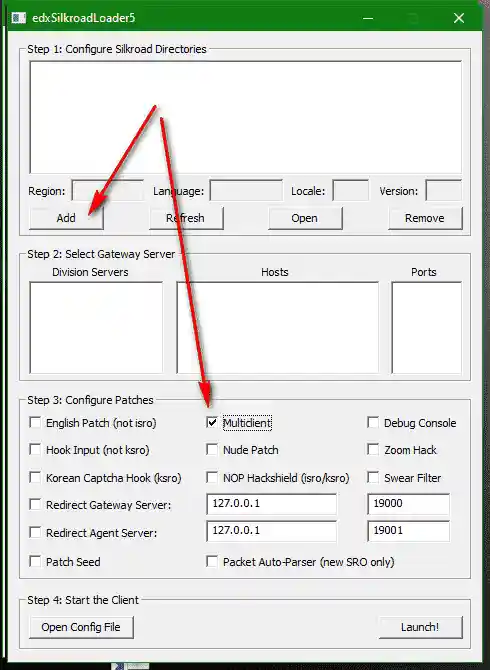Click the Silkroad Directories list box

click(246, 117)
